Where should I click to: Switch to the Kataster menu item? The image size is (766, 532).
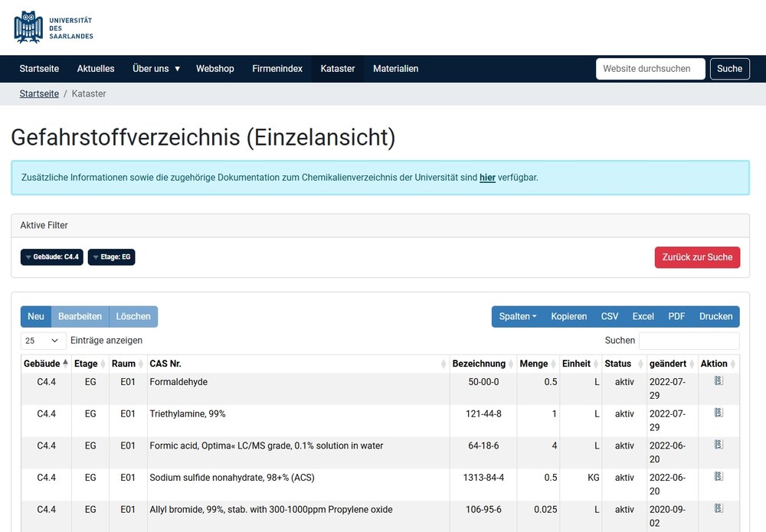[338, 68]
